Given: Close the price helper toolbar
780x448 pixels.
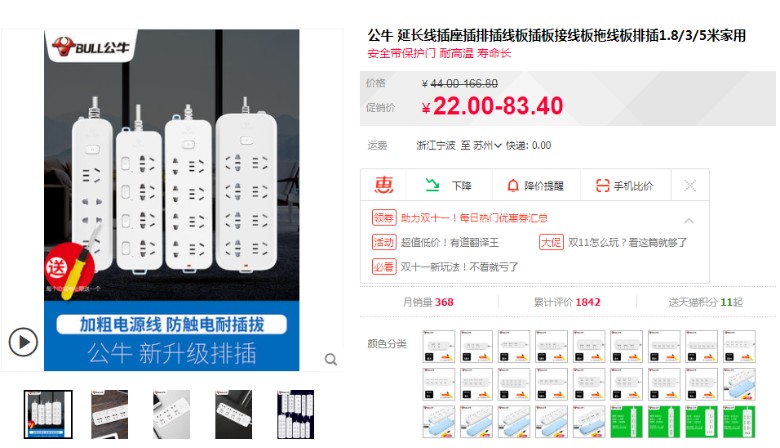Looking at the screenshot, I should (x=690, y=186).
